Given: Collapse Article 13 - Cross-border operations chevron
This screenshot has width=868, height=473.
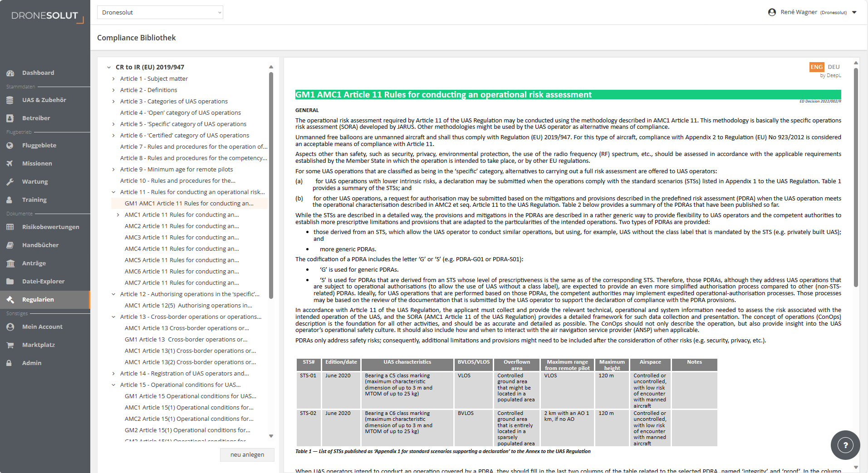Looking at the screenshot, I should [113, 317].
